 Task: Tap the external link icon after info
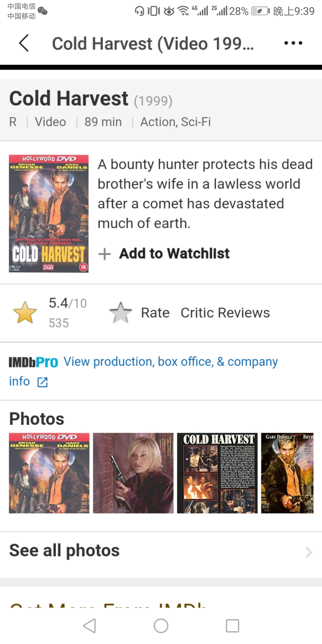pos(42,382)
